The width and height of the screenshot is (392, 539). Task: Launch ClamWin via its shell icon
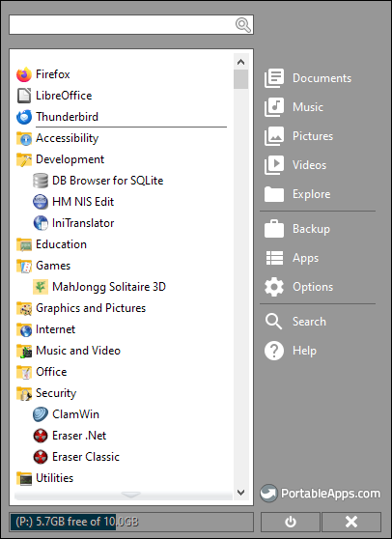[x=41, y=414]
